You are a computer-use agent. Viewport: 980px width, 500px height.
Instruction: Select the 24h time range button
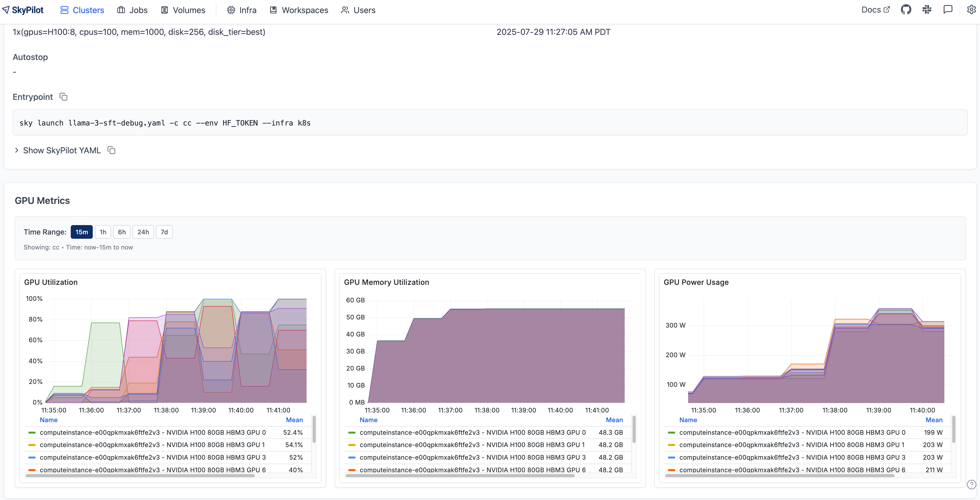point(143,232)
